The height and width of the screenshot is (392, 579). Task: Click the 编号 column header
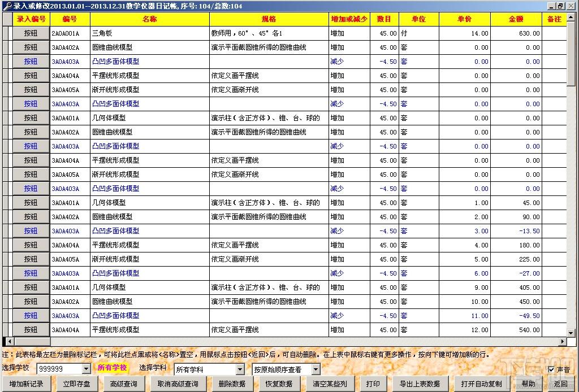point(70,19)
